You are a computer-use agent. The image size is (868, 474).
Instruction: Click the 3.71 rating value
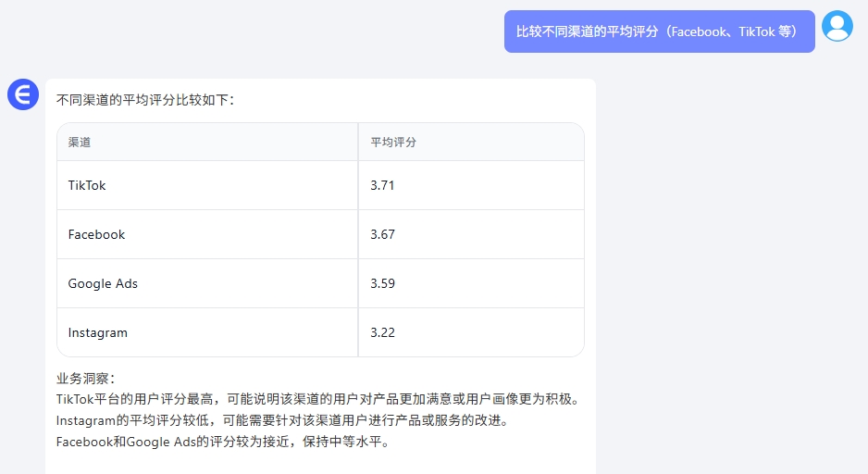382,185
